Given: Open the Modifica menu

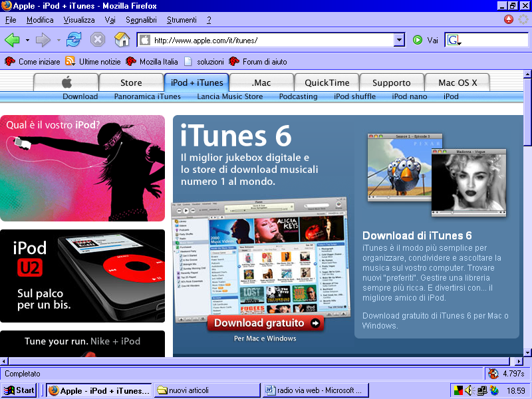Looking at the screenshot, I should 40,20.
